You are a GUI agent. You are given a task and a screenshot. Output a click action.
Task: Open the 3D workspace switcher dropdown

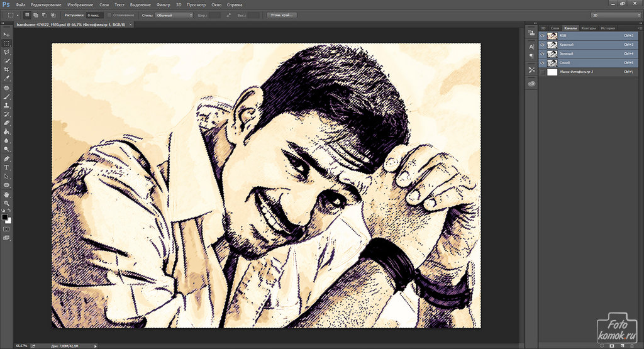click(615, 15)
